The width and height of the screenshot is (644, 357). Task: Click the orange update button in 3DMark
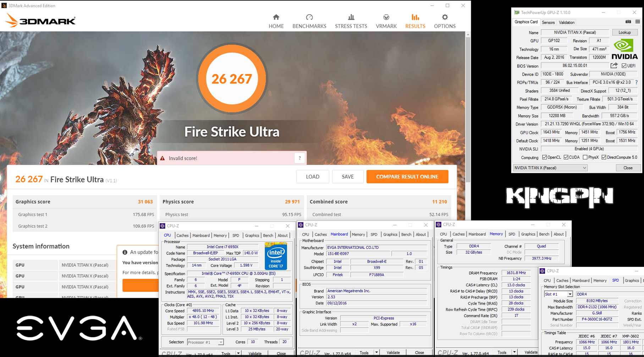click(x=141, y=285)
